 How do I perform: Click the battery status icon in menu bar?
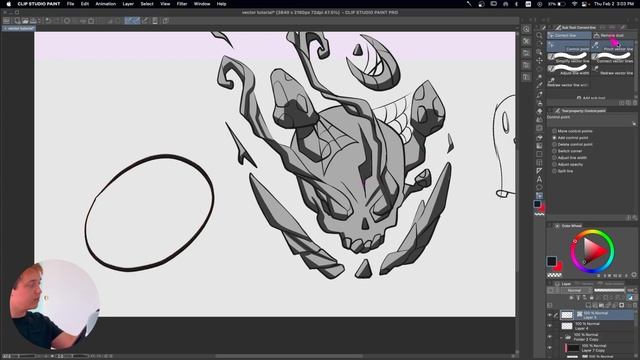tap(562, 4)
